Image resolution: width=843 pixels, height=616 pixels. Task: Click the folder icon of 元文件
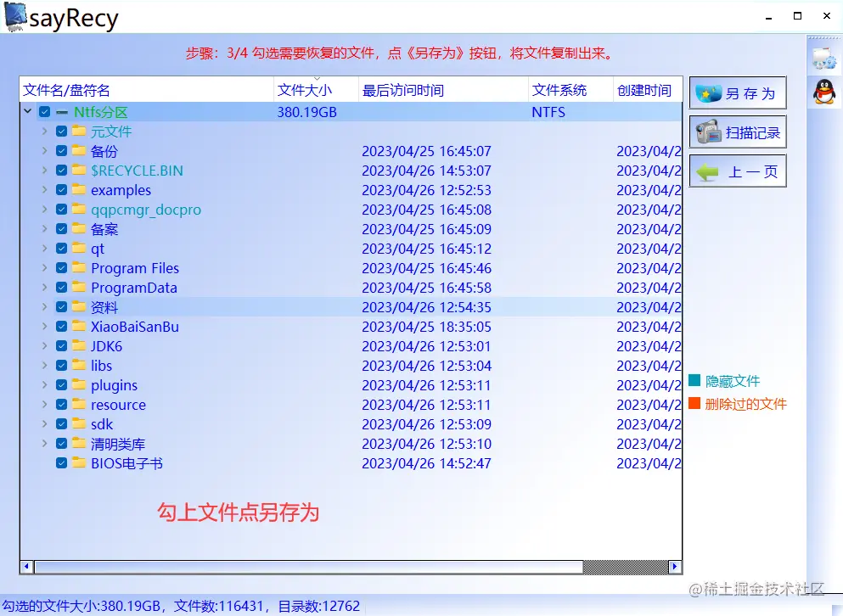pos(79,132)
